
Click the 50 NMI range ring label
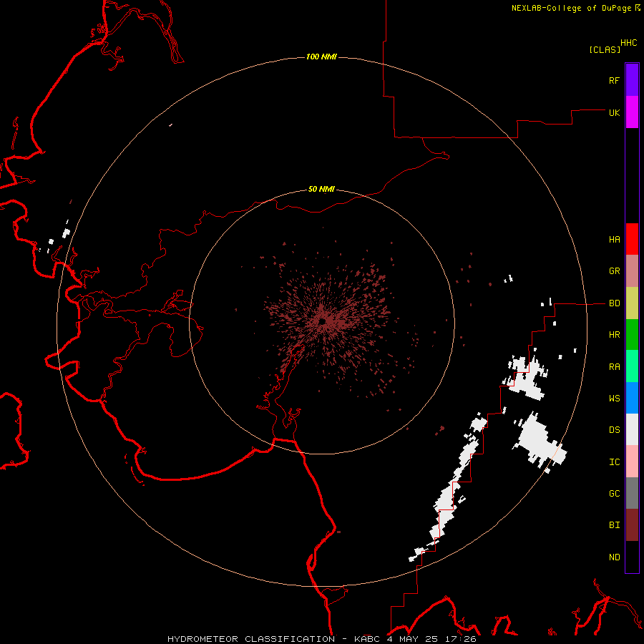tap(321, 190)
